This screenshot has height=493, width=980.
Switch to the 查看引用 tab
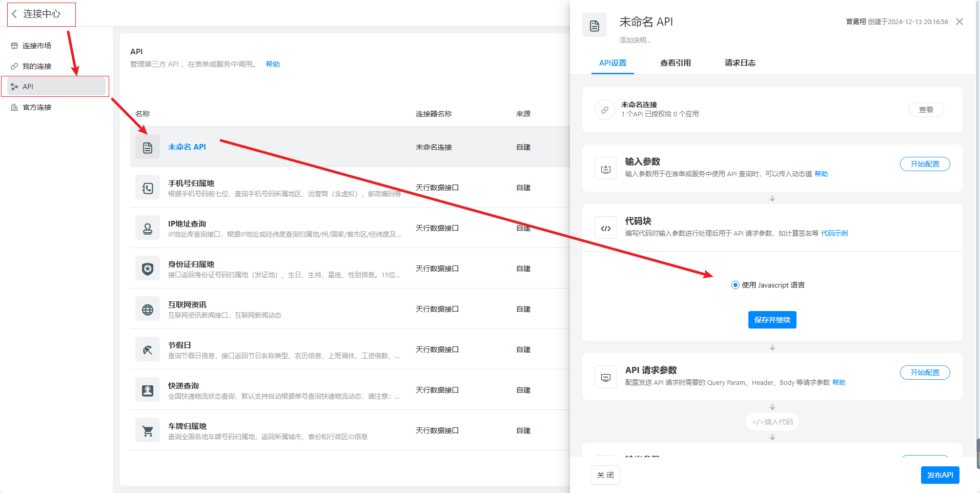(x=675, y=63)
